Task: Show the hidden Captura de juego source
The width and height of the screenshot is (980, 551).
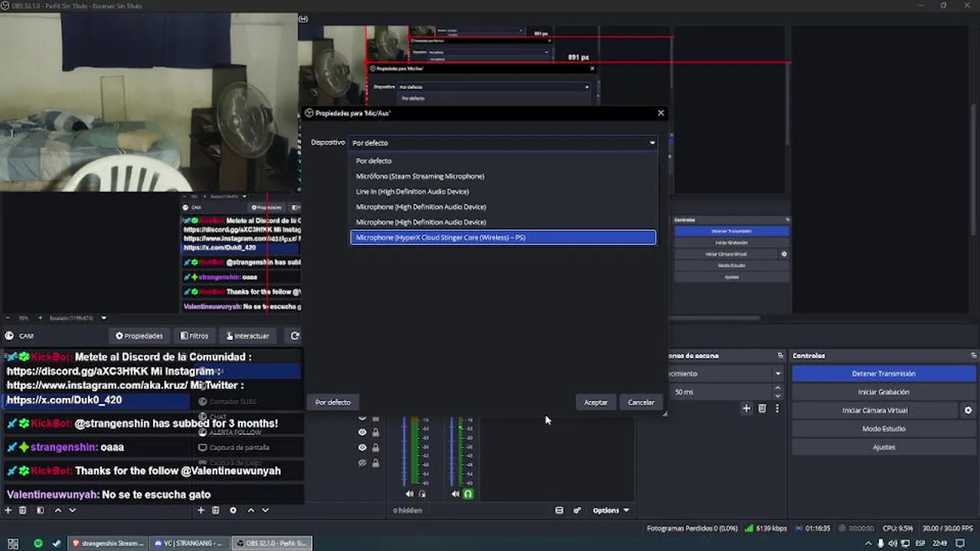Action: click(362, 463)
